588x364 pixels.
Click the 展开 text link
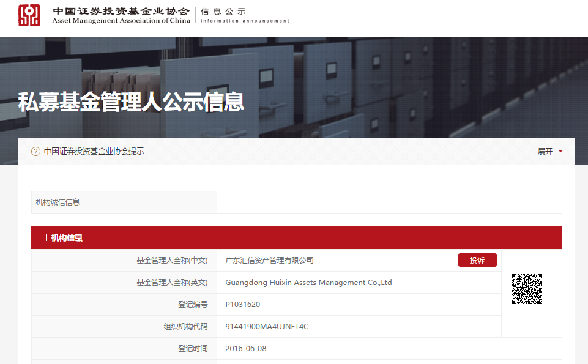pyautogui.click(x=545, y=152)
